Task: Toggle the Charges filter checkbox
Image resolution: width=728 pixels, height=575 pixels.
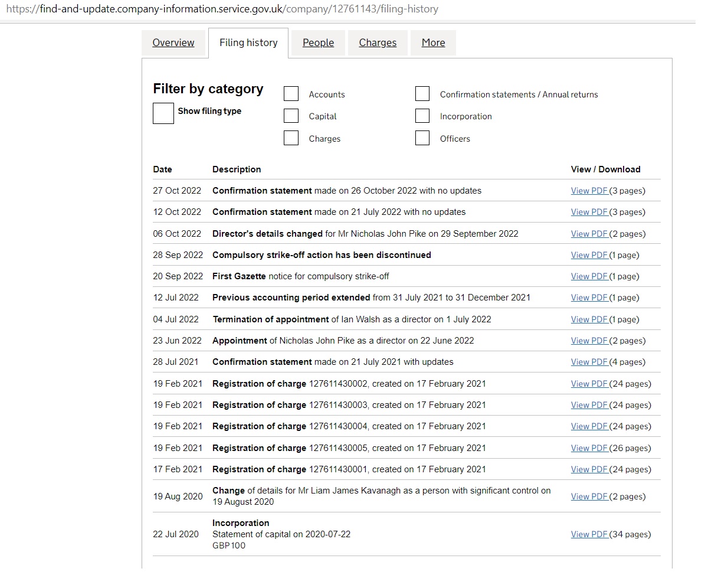Action: coord(291,138)
